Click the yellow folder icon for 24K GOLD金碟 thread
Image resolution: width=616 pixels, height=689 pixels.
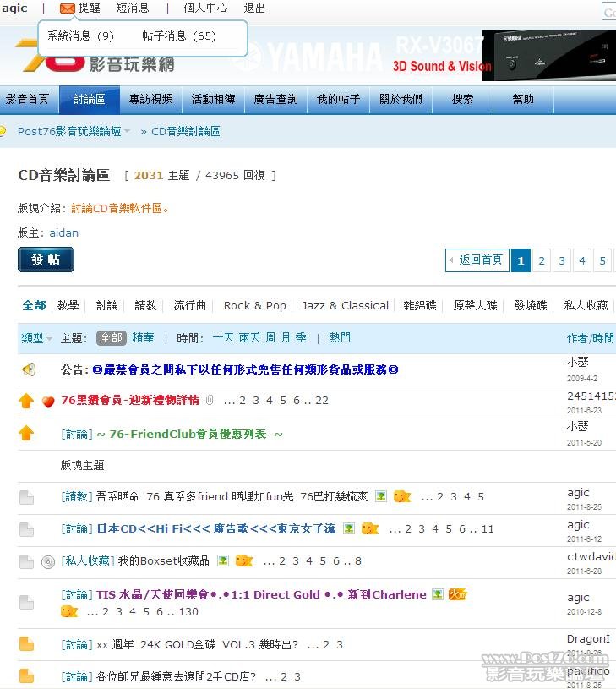pyautogui.click(x=27, y=643)
